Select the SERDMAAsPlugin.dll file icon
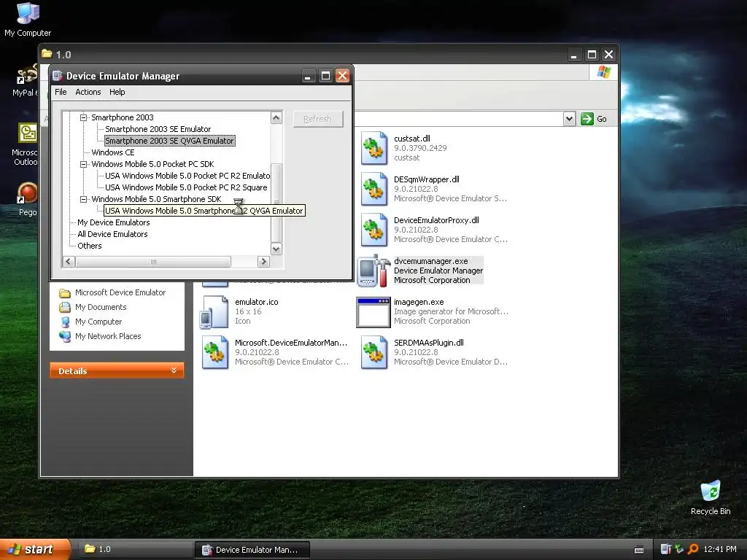The height and width of the screenshot is (560, 747). (x=374, y=352)
